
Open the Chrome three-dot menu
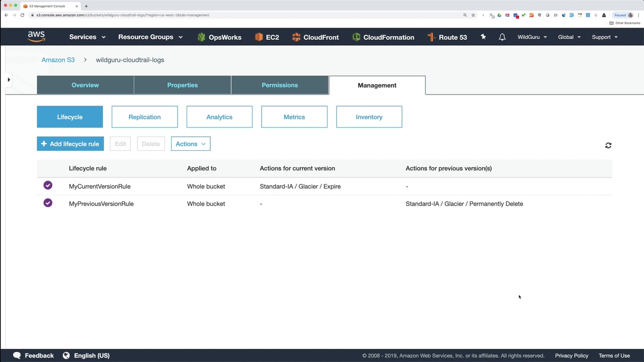(639, 15)
